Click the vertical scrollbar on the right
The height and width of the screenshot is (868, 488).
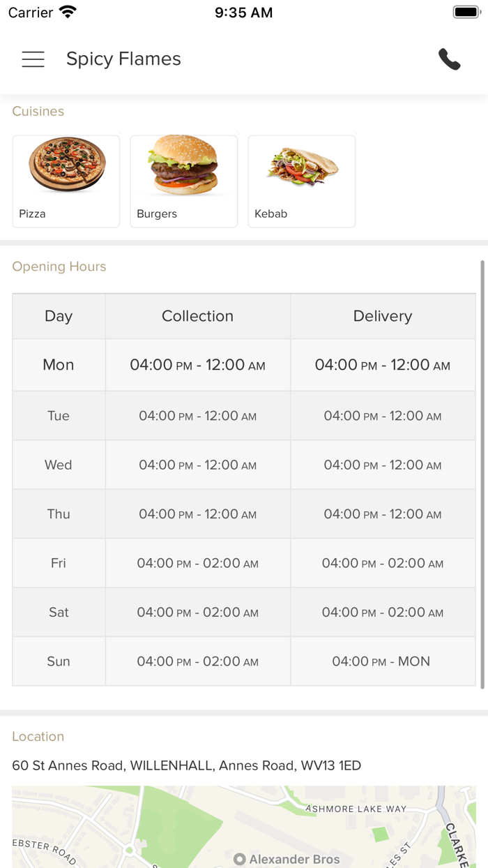[482, 474]
